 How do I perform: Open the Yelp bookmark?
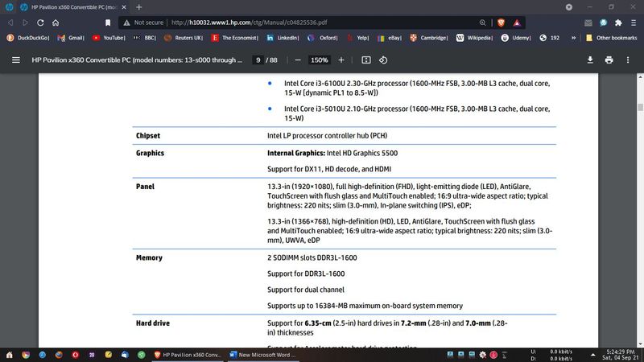click(x=357, y=38)
